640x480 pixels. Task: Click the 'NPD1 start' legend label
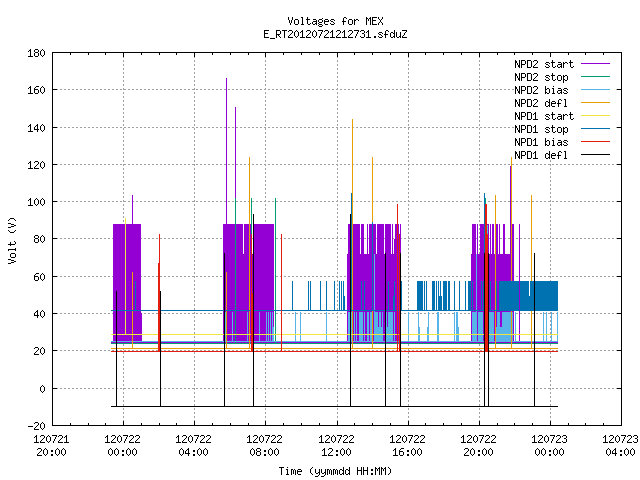(544, 116)
